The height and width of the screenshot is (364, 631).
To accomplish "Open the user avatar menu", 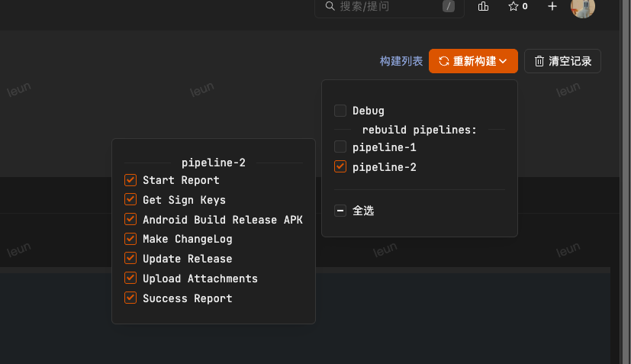I will point(582,7).
